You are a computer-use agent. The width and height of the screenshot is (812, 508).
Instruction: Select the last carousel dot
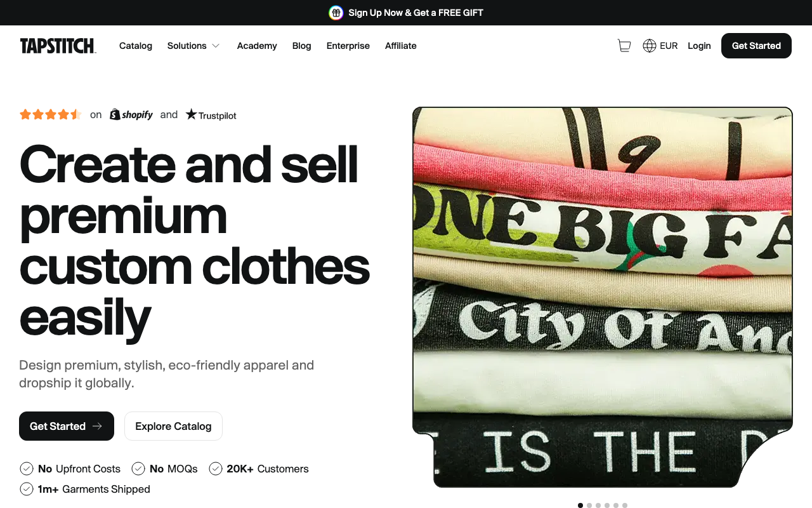[x=625, y=505]
